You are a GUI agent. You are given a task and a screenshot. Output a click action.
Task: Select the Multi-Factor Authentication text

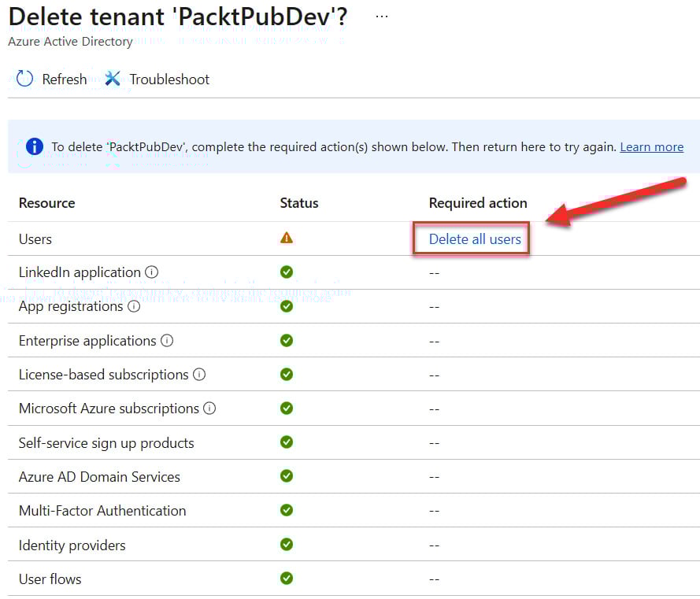pyautogui.click(x=102, y=511)
